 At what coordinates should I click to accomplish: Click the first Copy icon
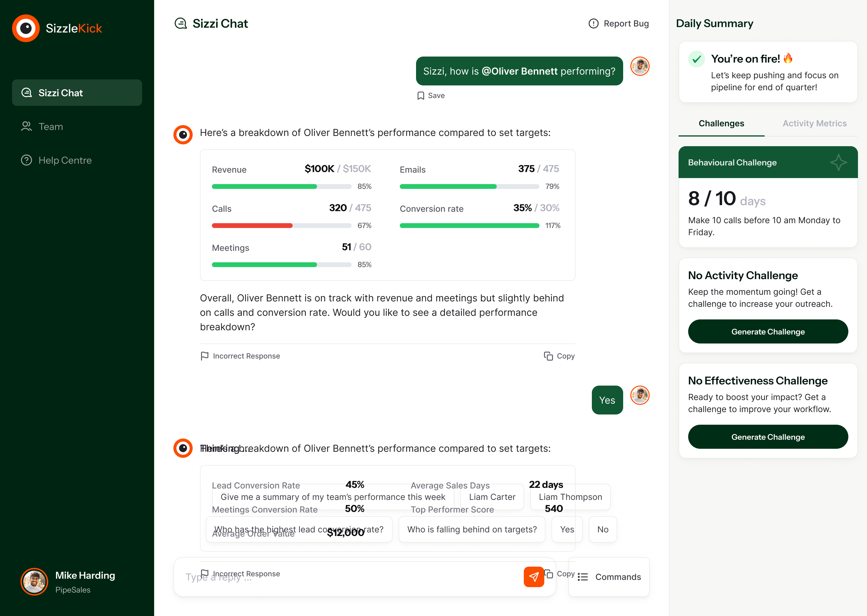pos(548,356)
